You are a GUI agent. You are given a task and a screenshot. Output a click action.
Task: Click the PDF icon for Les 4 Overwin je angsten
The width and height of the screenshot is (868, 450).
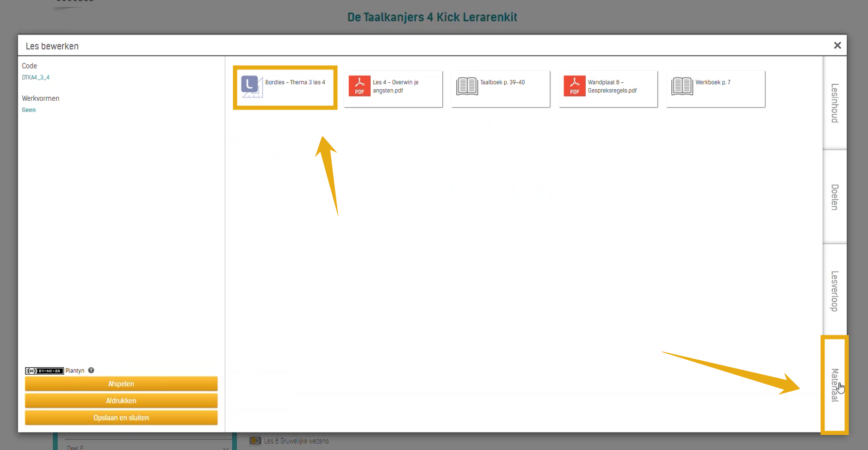click(360, 86)
